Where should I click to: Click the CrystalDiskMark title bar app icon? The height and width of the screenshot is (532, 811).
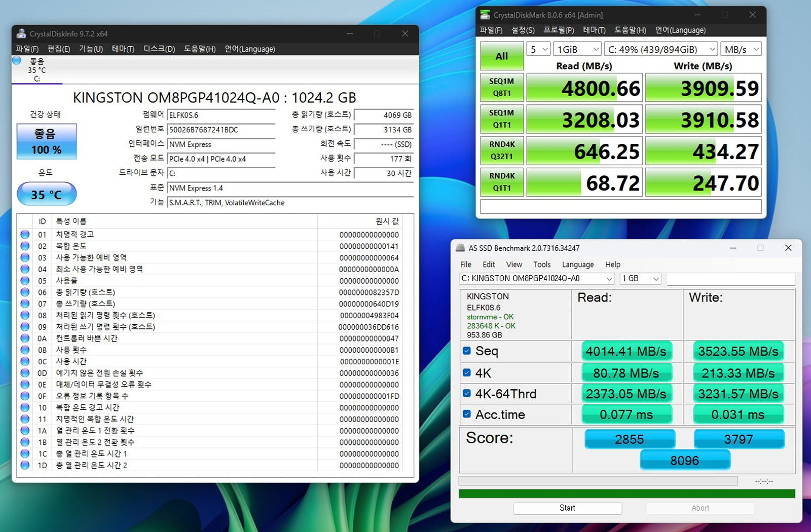click(485, 15)
